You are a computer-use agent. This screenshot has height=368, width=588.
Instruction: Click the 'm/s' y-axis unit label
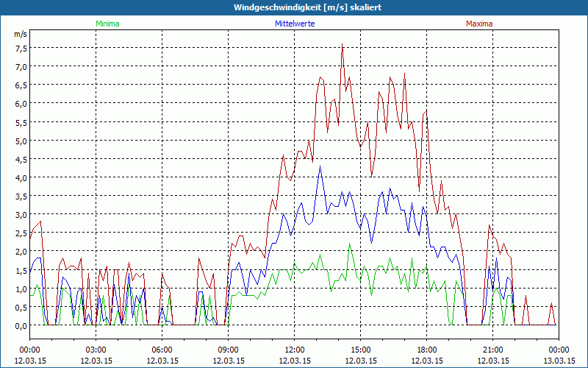pyautogui.click(x=21, y=34)
